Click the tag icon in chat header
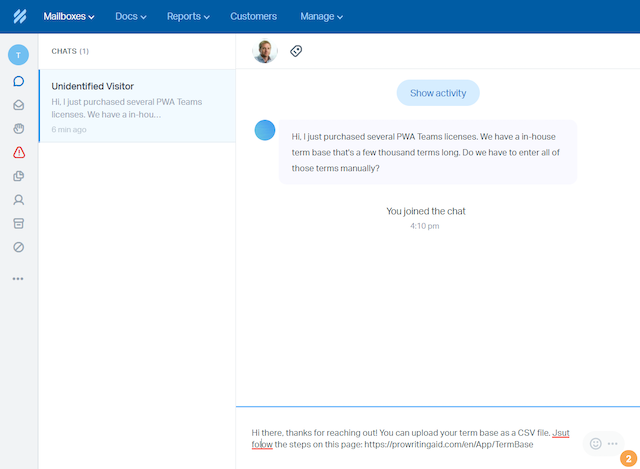The height and width of the screenshot is (469, 640). (296, 51)
